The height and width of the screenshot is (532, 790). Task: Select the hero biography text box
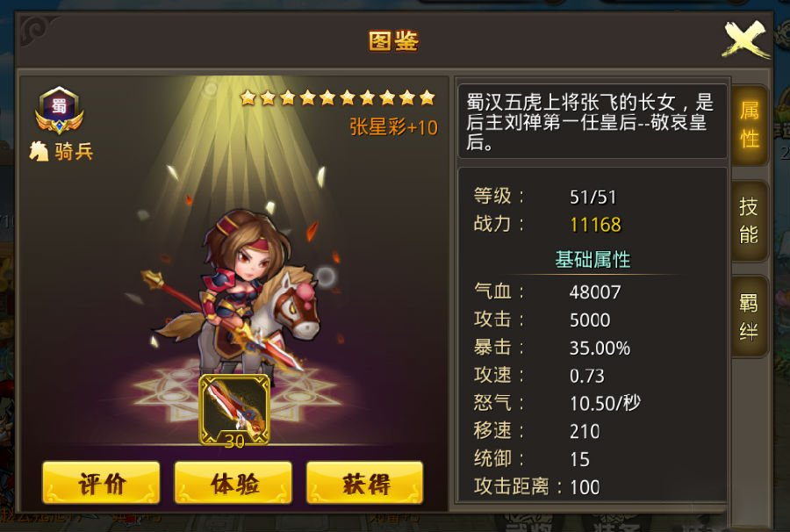[x=592, y=121]
